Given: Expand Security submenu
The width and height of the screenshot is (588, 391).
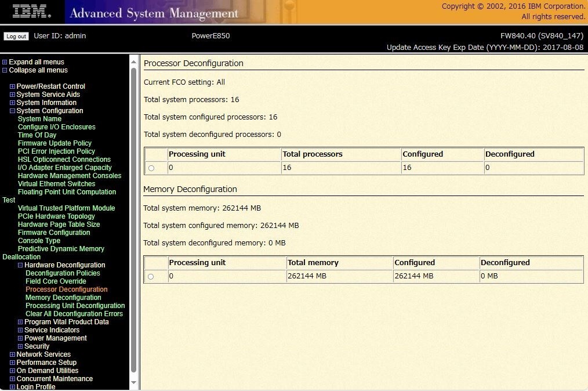Looking at the screenshot, I should tap(20, 346).
